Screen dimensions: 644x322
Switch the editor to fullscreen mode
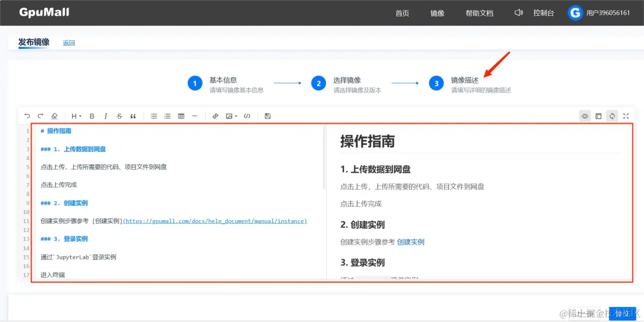pyautogui.click(x=626, y=116)
